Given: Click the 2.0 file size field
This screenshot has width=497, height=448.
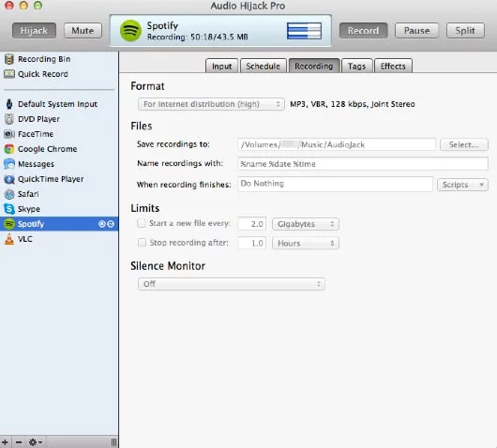Looking at the screenshot, I should point(252,224).
